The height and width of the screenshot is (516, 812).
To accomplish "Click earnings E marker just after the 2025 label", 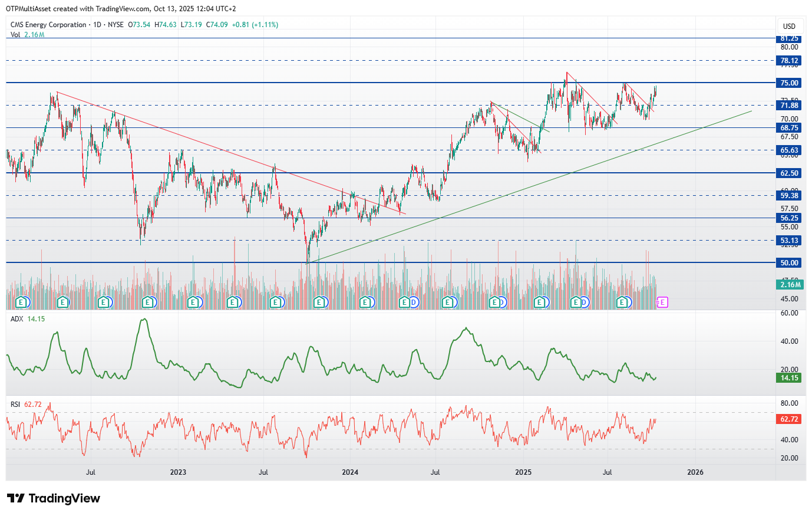I will point(539,303).
